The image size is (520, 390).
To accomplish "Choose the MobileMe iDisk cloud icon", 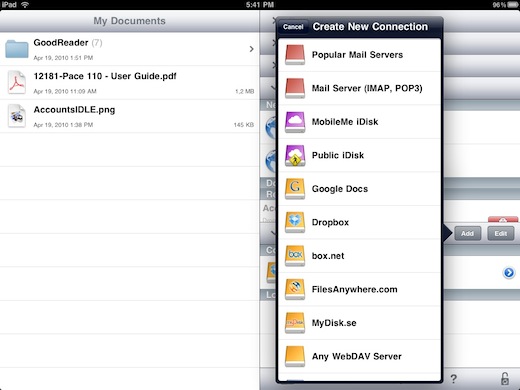I will (295, 122).
